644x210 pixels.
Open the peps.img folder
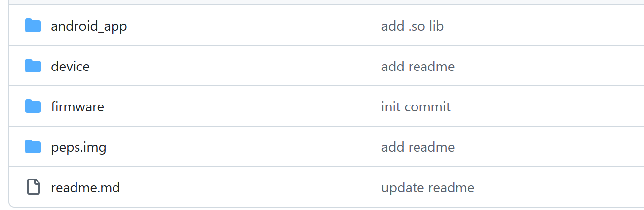click(x=78, y=147)
